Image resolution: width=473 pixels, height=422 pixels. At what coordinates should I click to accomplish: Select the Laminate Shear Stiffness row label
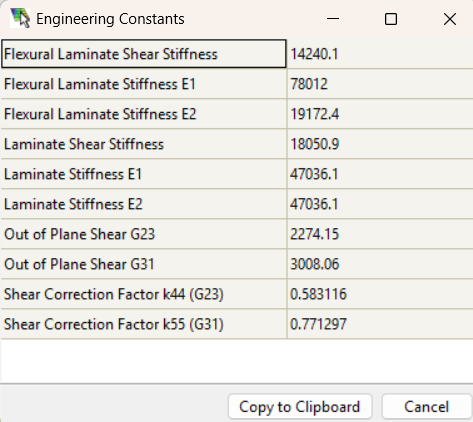[84, 144]
